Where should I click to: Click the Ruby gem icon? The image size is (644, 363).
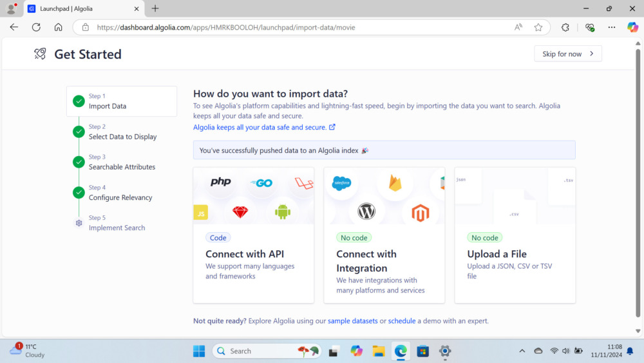coord(240,212)
